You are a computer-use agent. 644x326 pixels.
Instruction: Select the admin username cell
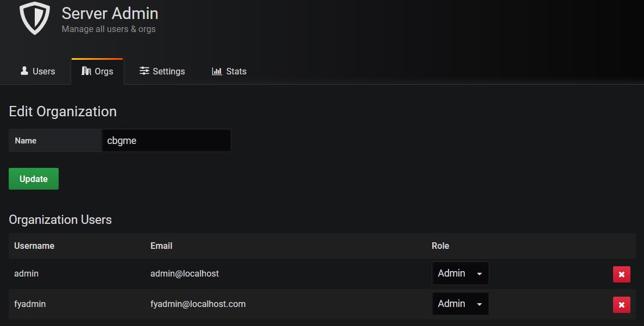pos(26,273)
